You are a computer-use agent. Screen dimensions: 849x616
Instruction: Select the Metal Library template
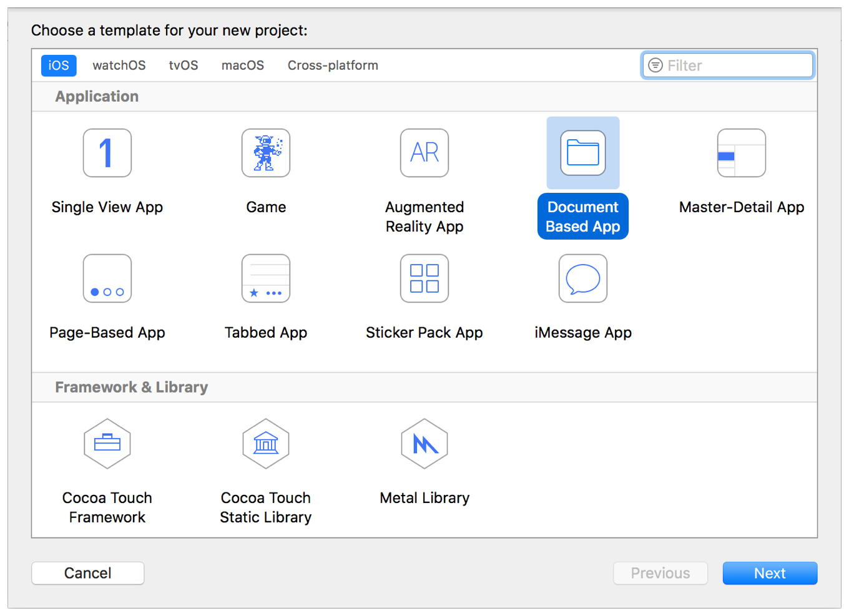pyautogui.click(x=424, y=444)
